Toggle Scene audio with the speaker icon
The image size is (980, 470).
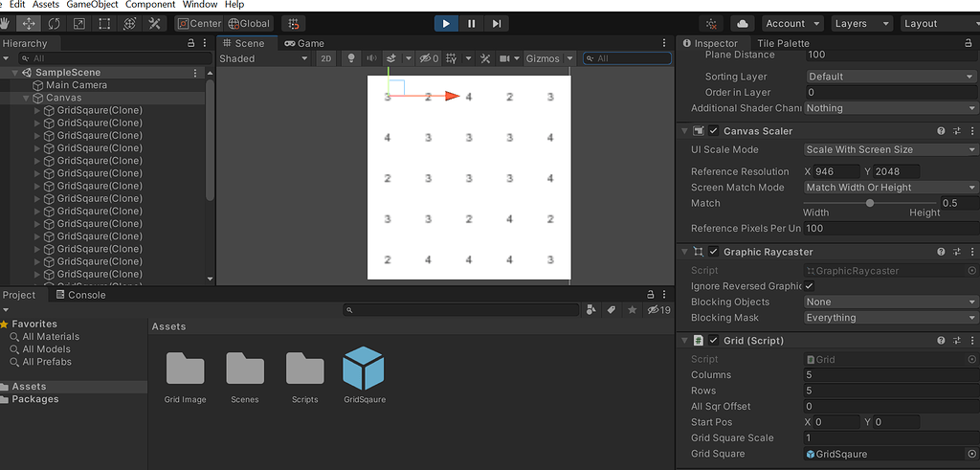point(371,58)
